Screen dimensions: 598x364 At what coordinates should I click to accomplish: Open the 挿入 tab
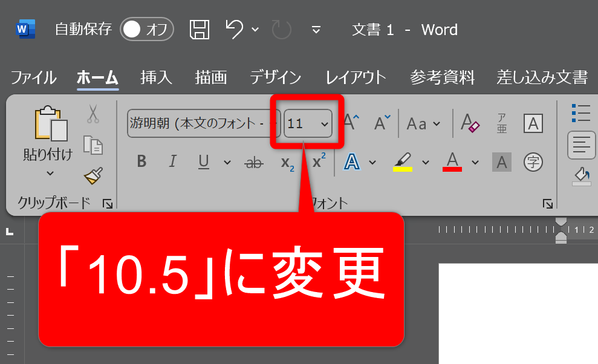156,77
